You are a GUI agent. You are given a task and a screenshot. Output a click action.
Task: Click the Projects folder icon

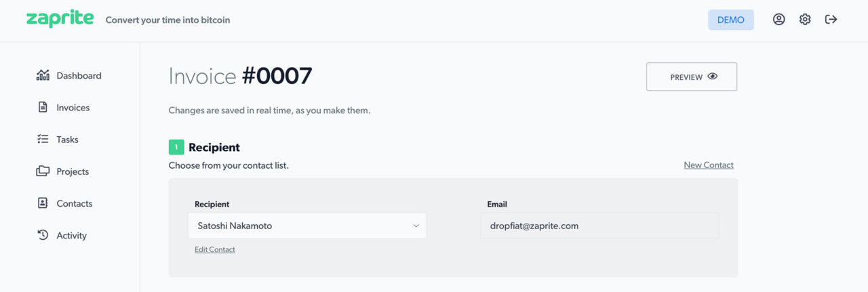[43, 171]
